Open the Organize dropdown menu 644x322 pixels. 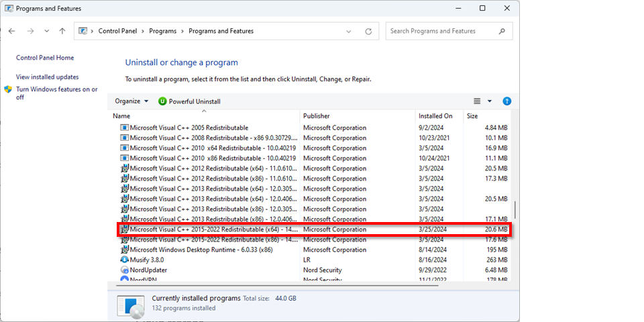pyautogui.click(x=131, y=101)
